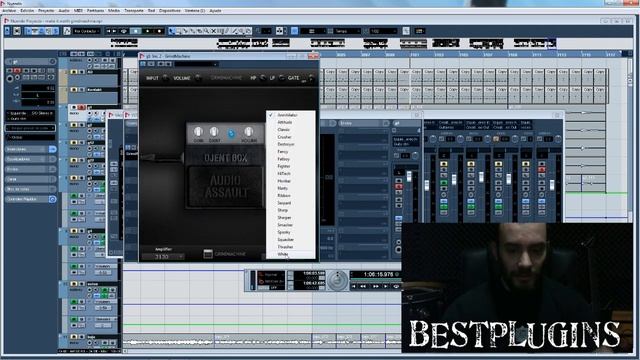Viewport: 640px width, 360px height.
Task: Toggle mute on the Kontakt track
Action: point(74,90)
